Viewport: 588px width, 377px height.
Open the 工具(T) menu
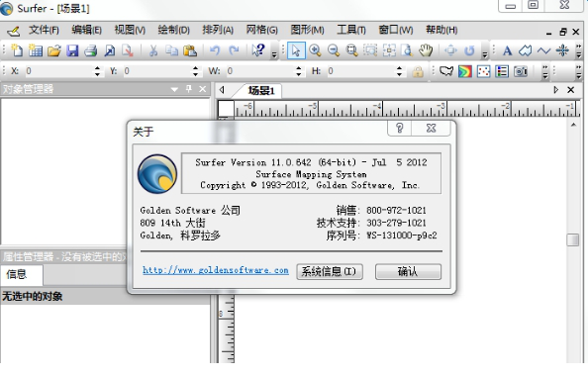tap(351, 30)
